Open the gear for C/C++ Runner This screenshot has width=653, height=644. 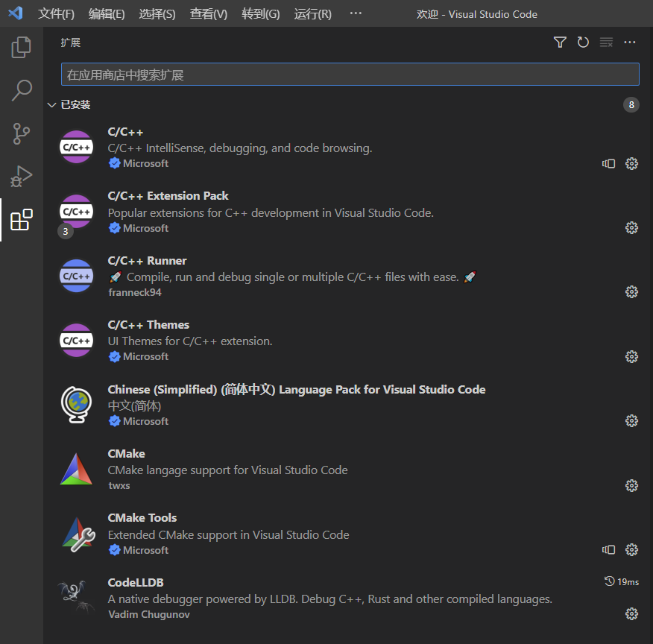tap(632, 292)
